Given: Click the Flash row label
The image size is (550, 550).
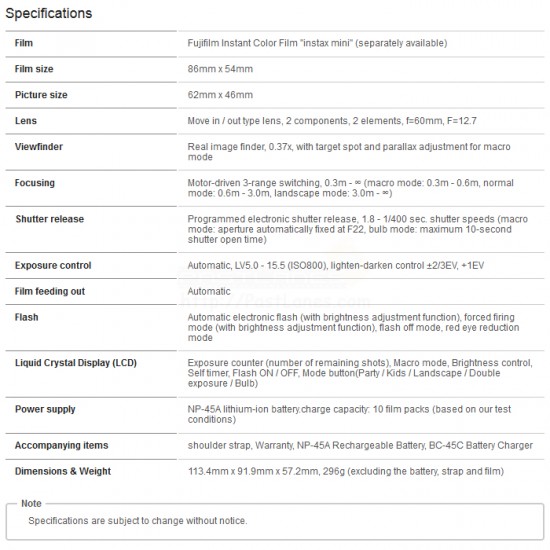Looking at the screenshot, I should click(27, 317).
